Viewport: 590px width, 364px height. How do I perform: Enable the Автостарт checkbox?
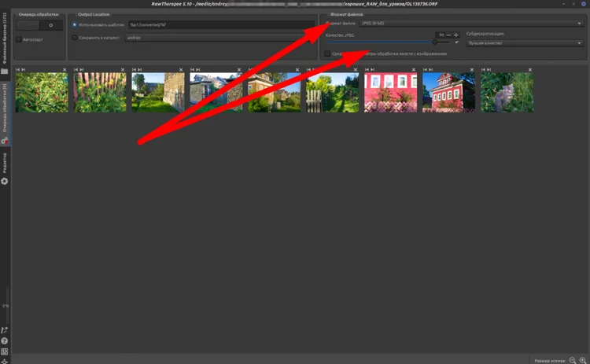coord(20,39)
